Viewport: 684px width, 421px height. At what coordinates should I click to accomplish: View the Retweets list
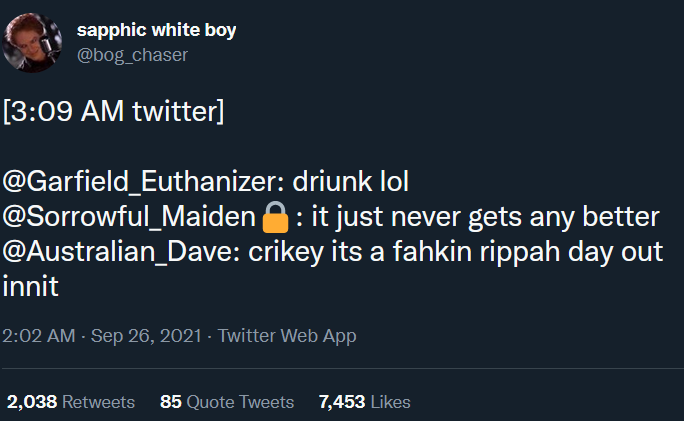(x=98, y=402)
